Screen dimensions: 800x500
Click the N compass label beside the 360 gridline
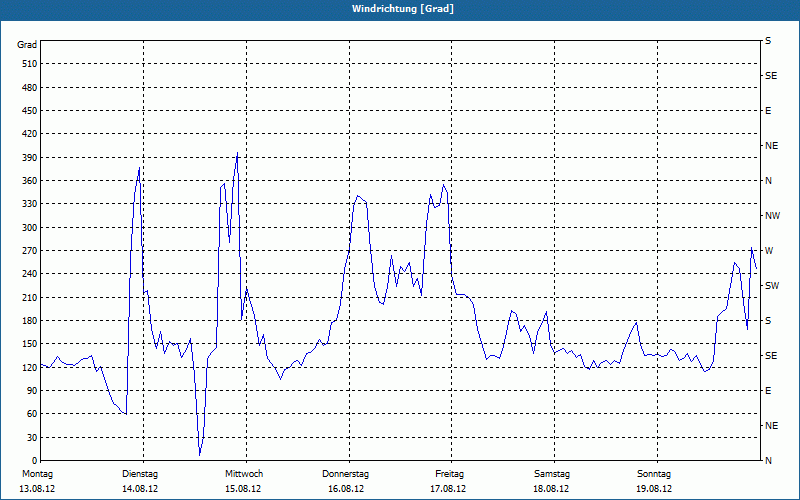pyautogui.click(x=768, y=181)
